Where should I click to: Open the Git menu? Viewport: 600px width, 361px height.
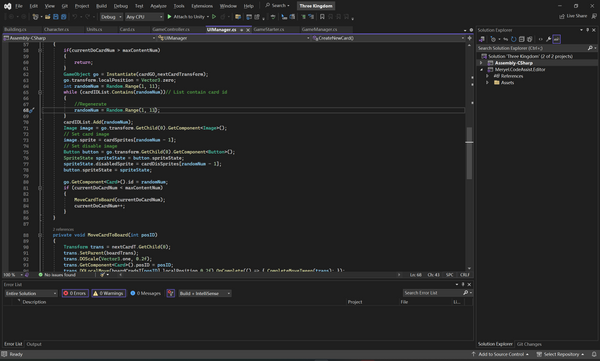(x=65, y=6)
